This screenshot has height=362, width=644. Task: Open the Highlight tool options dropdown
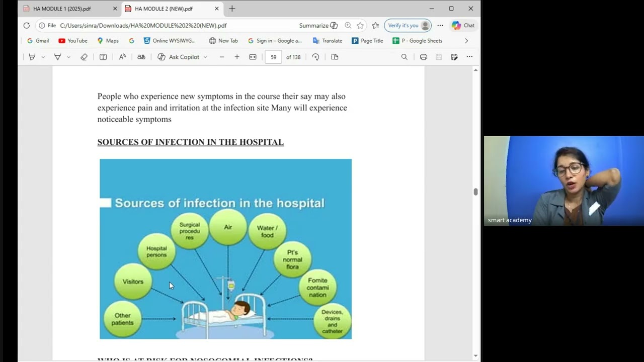(x=43, y=57)
